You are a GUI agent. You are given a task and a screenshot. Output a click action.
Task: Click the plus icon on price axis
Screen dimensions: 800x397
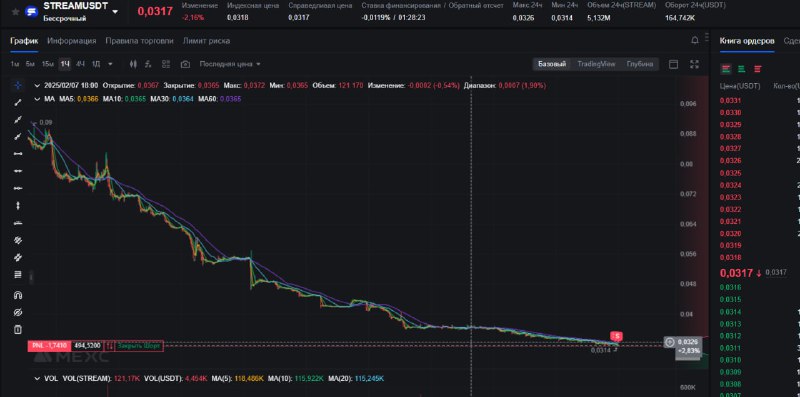coord(670,342)
